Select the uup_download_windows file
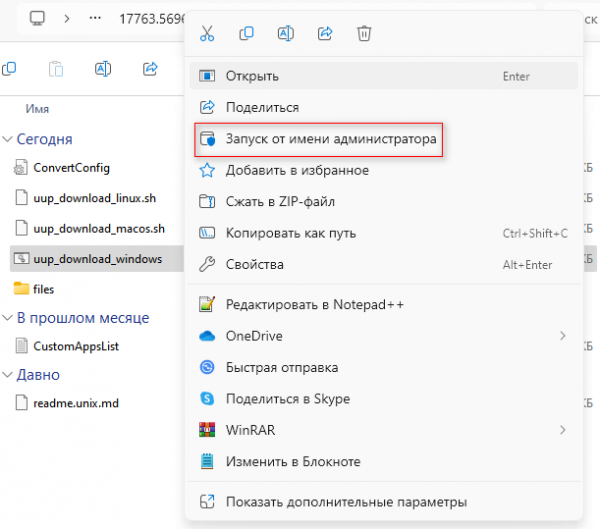 pyautogui.click(x=97, y=259)
